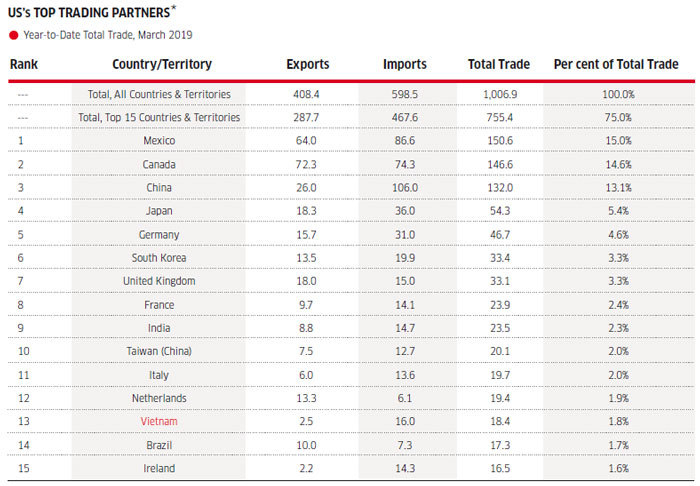This screenshot has height=486, width=700.
Task: Click the Exports column header
Action: [308, 65]
